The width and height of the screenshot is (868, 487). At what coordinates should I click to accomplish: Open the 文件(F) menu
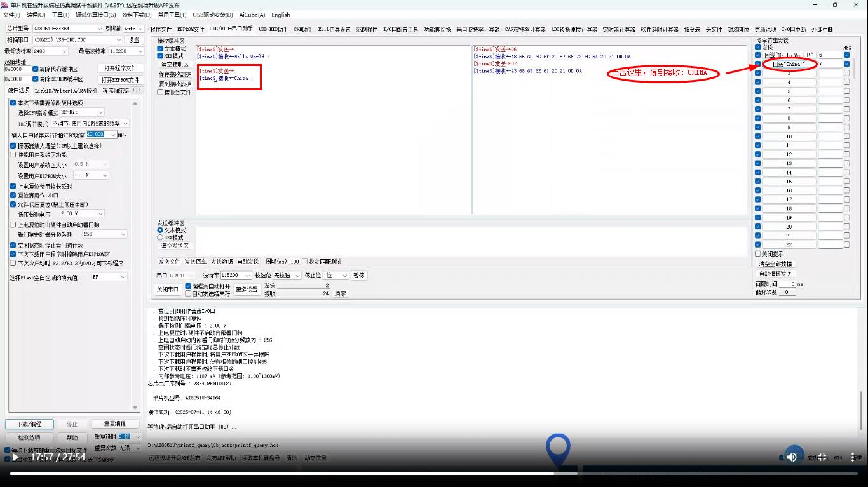click(11, 15)
